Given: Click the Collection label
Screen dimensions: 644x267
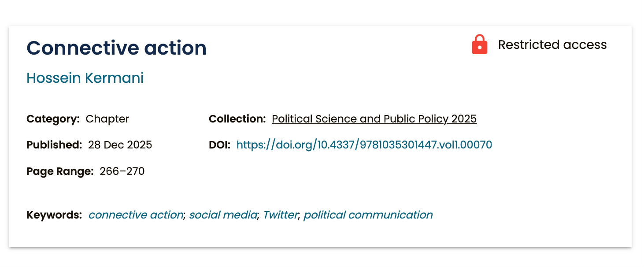Looking at the screenshot, I should (237, 119).
